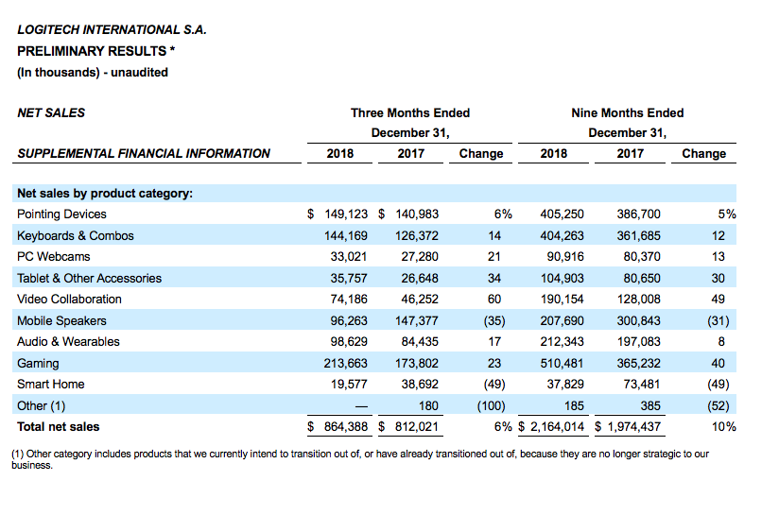Screen dimensions: 779x532
Task: Select PC Webcams value 33,021
Action: point(349,257)
